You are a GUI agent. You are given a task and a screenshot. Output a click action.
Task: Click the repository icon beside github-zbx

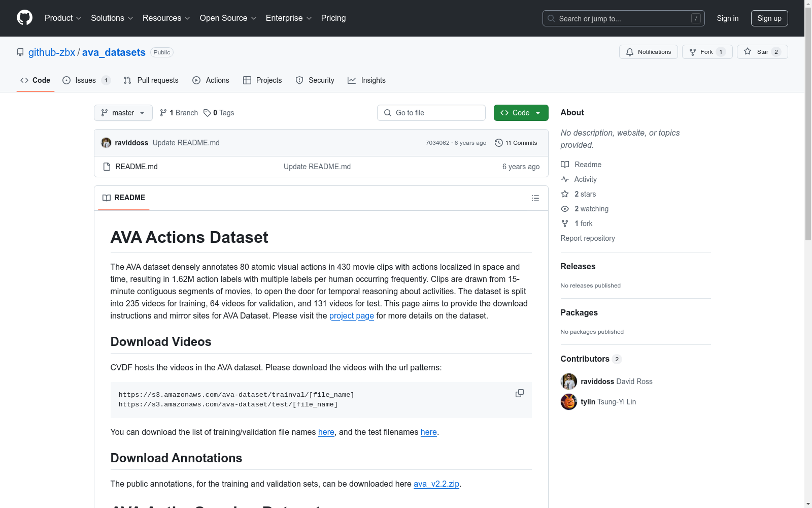click(x=20, y=52)
